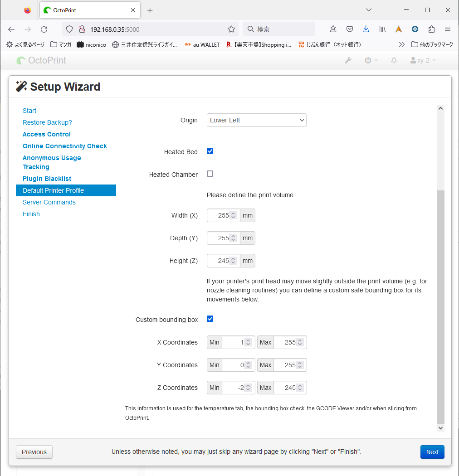Click the Height (Z) input field
459x476 pixels.
click(223, 261)
